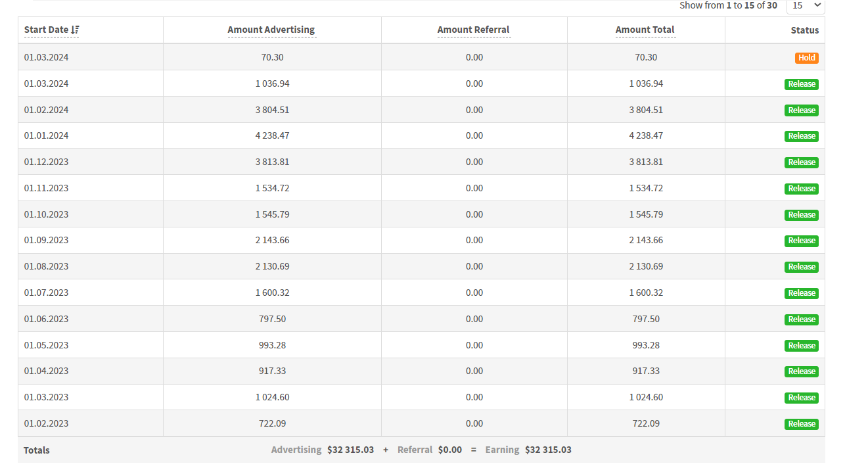Click the orange Hold status badge
This screenshot has width=868, height=472.
pos(806,58)
